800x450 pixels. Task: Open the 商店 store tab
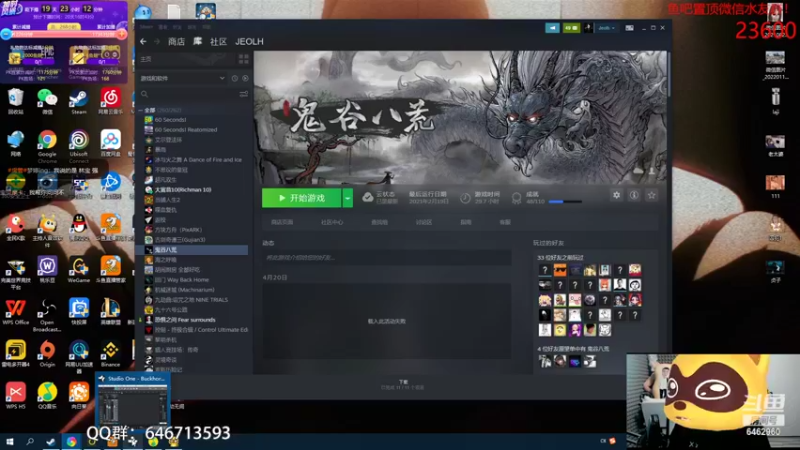pyautogui.click(x=177, y=41)
